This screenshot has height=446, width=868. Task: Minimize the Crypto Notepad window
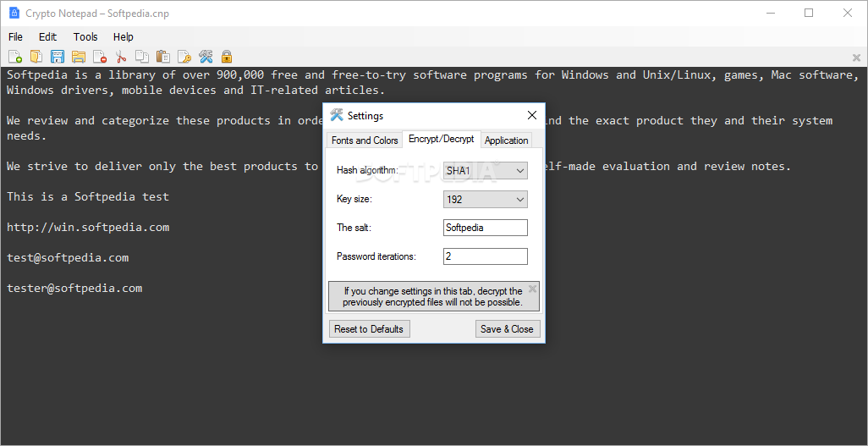(x=771, y=13)
